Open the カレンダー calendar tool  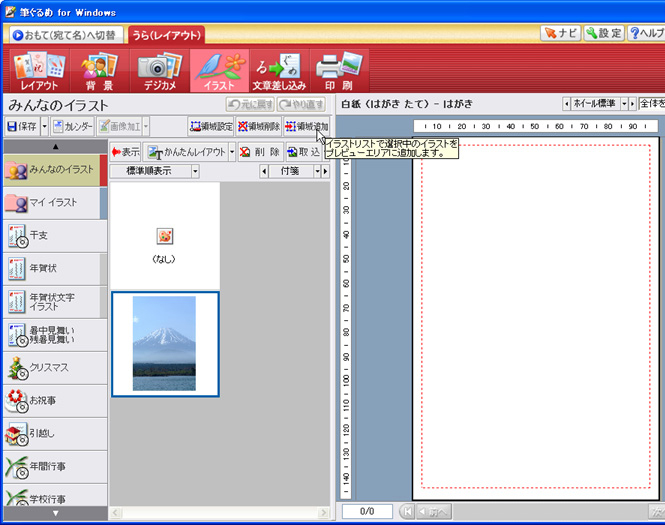click(x=72, y=127)
